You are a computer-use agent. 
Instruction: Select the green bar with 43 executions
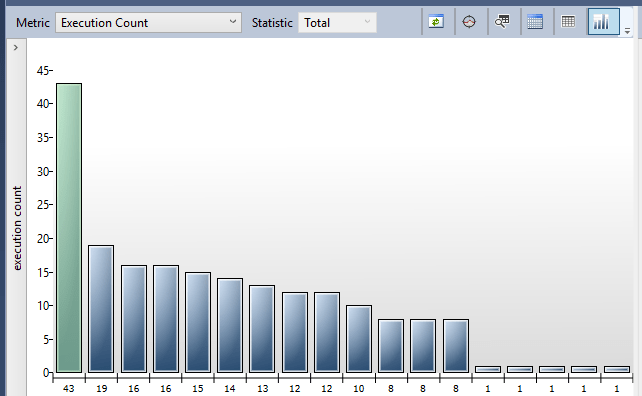pyautogui.click(x=69, y=228)
